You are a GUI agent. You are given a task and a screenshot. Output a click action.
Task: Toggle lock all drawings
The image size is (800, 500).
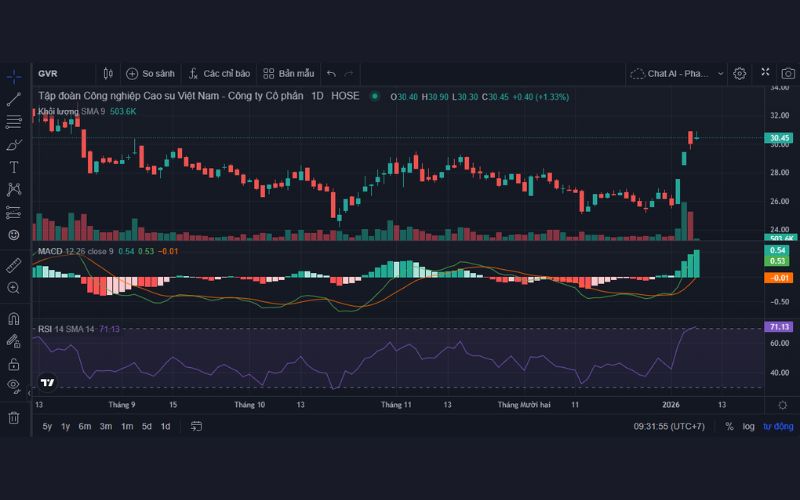coord(14,364)
